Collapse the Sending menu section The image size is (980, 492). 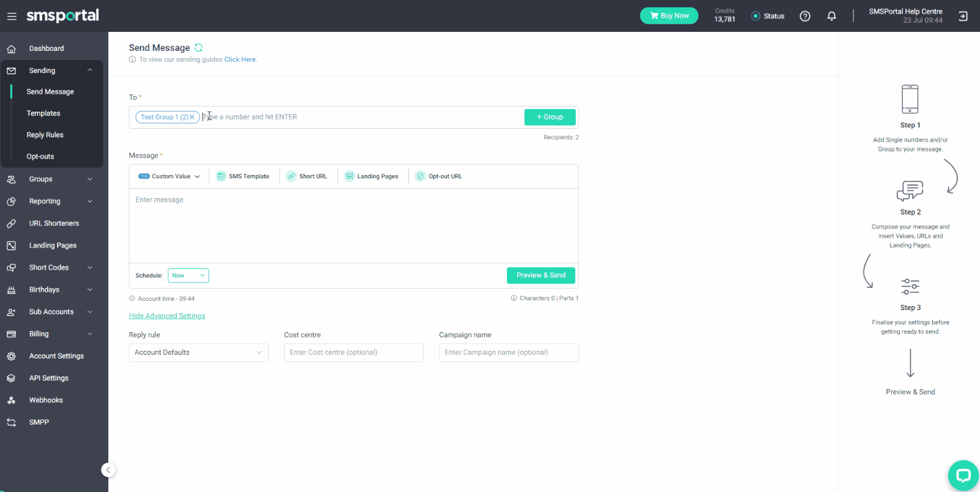click(x=90, y=70)
